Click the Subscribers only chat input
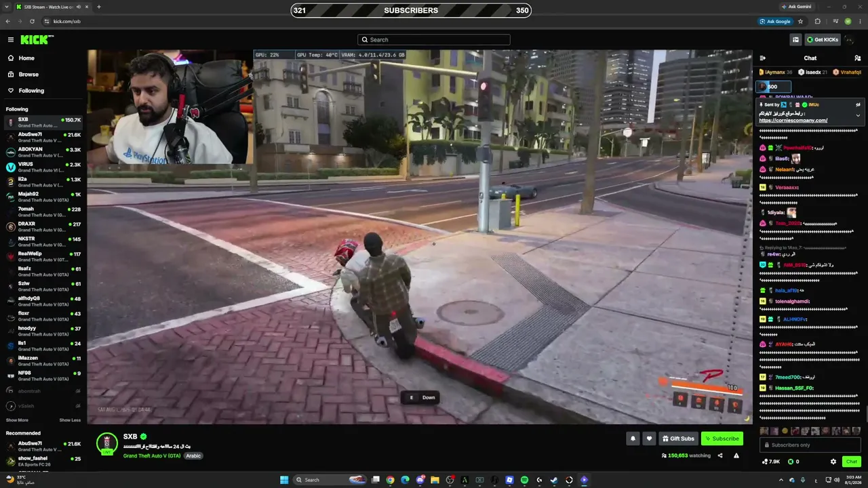 (x=810, y=445)
